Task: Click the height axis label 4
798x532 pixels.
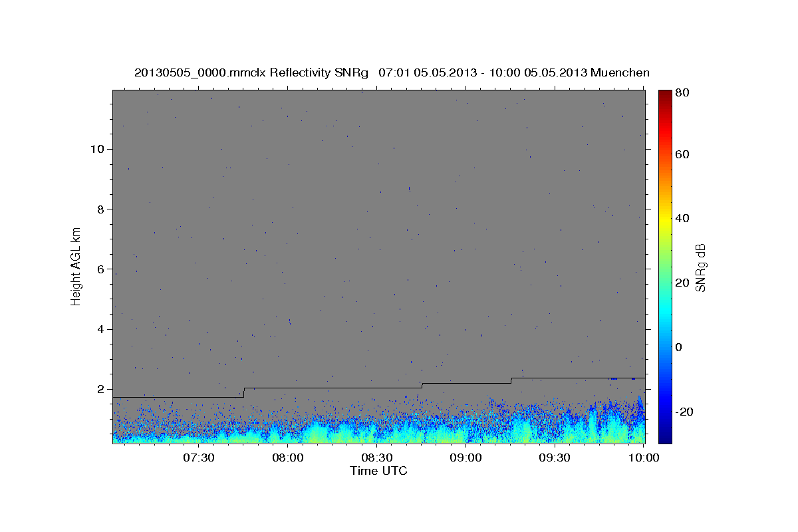Action: 102,329
